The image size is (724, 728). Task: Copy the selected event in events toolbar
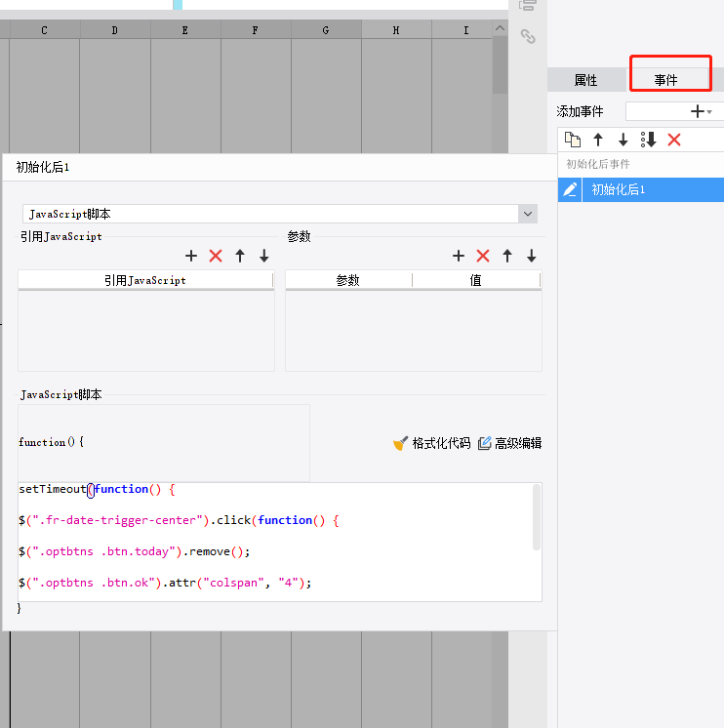tap(573, 140)
